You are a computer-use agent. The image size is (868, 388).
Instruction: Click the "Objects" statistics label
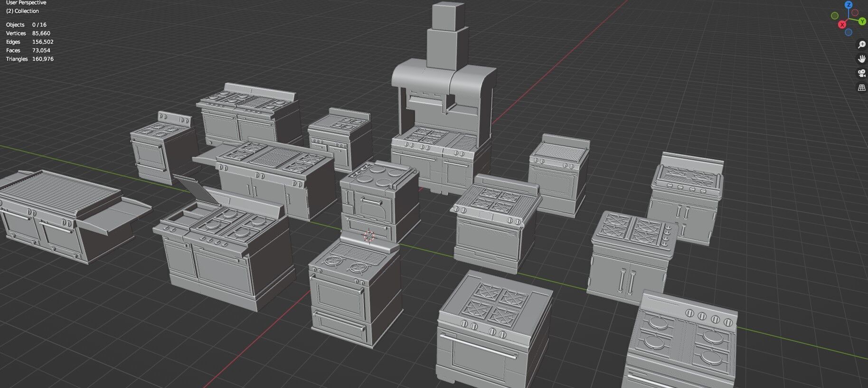pos(15,25)
